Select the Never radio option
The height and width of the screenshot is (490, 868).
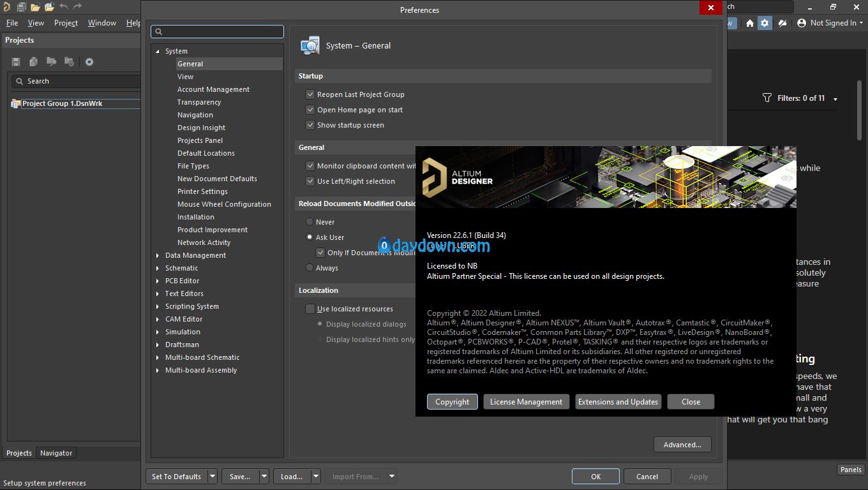(x=310, y=222)
